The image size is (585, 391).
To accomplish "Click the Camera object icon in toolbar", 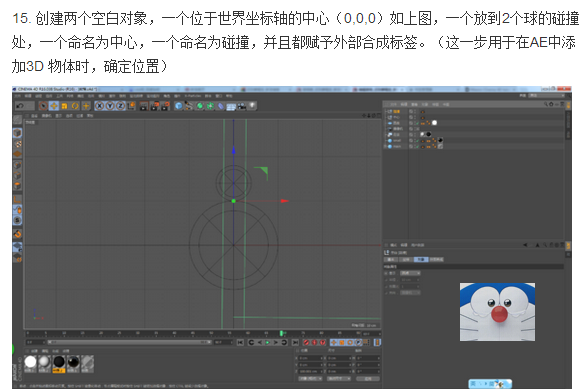I will 242,106.
